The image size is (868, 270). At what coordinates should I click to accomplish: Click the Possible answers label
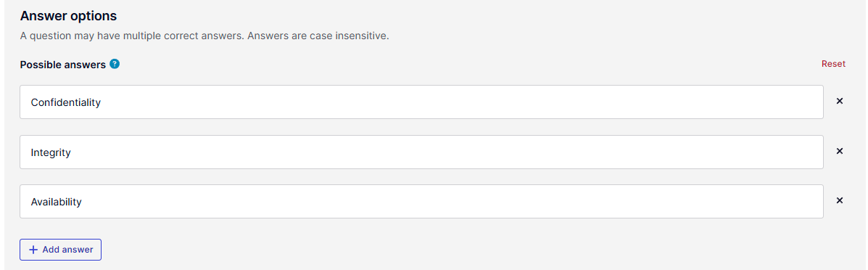[x=62, y=65]
